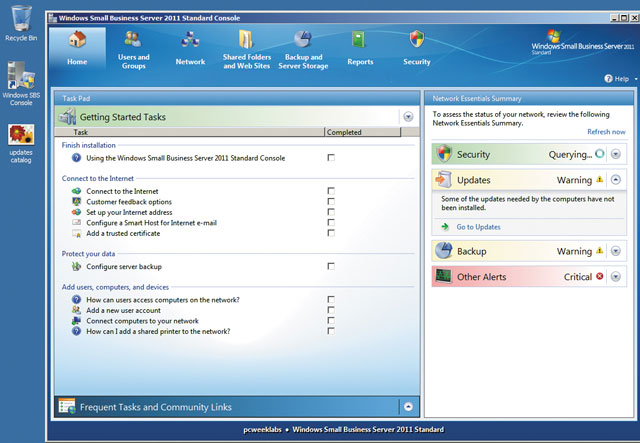Open the Recycle Bin desktop icon

pos(21,18)
